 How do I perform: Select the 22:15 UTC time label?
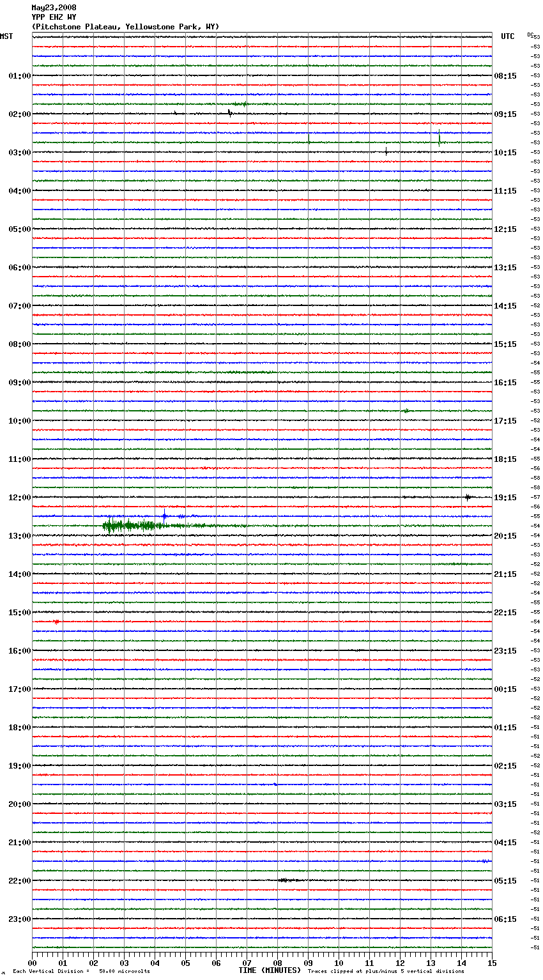(x=505, y=613)
